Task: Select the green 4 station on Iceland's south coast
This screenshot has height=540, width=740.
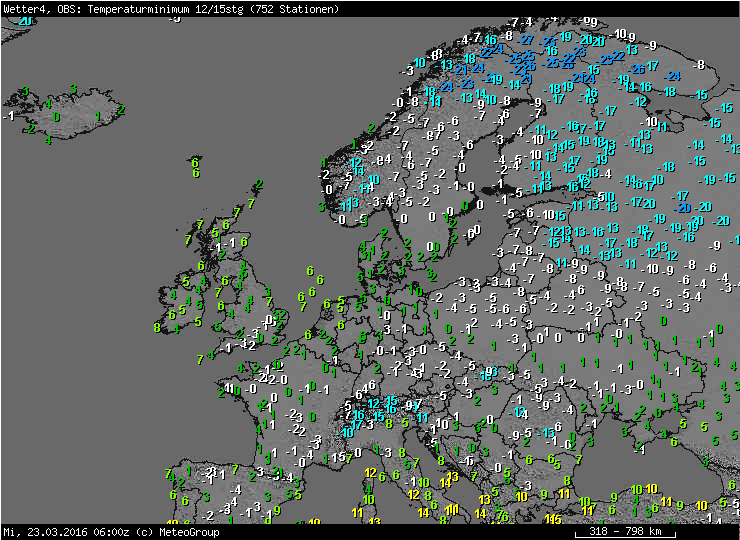Action: click(47, 140)
